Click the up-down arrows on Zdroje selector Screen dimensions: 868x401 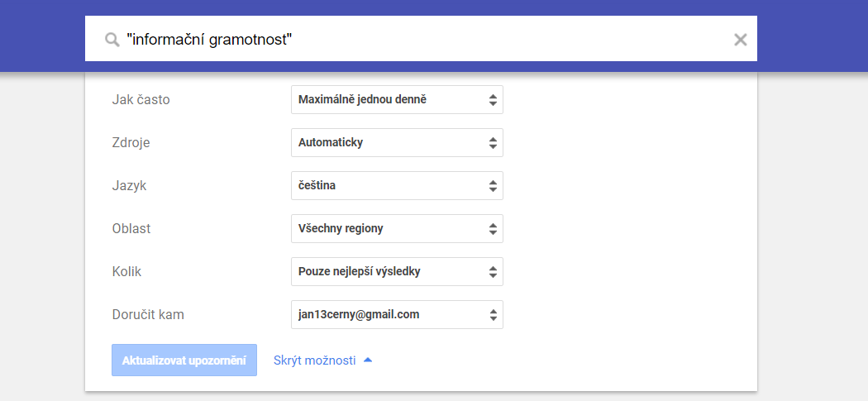pos(493,143)
